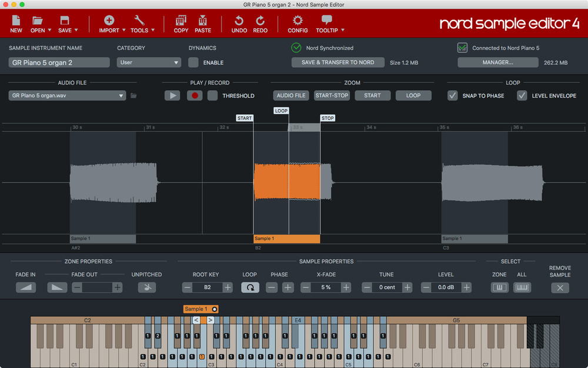The image size is (588, 368).
Task: Switch zoom to Start-Stop view
Action: click(332, 95)
